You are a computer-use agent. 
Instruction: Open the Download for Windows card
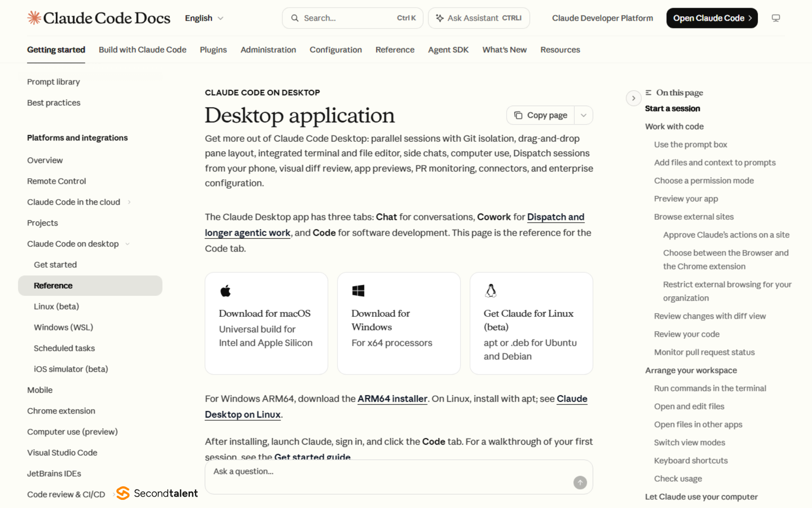coord(399,323)
